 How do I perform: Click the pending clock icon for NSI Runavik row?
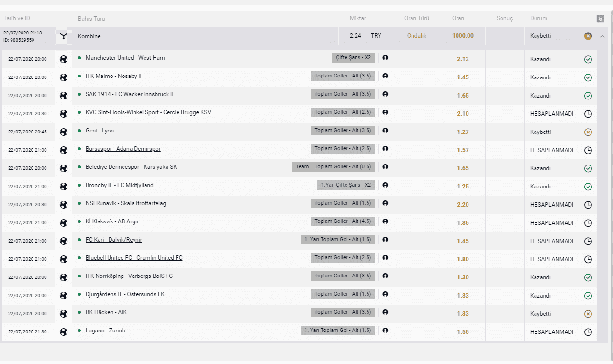[588, 205]
